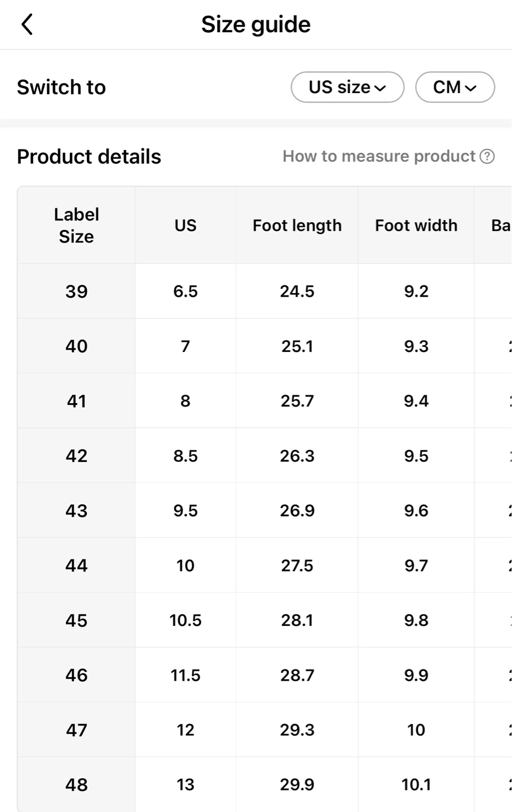Click How to measure product link
Viewport: 512px width, 812px height.
tap(379, 156)
